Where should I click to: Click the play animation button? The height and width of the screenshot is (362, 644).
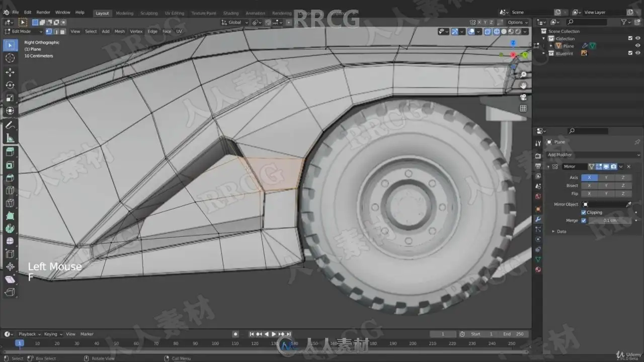(274, 334)
